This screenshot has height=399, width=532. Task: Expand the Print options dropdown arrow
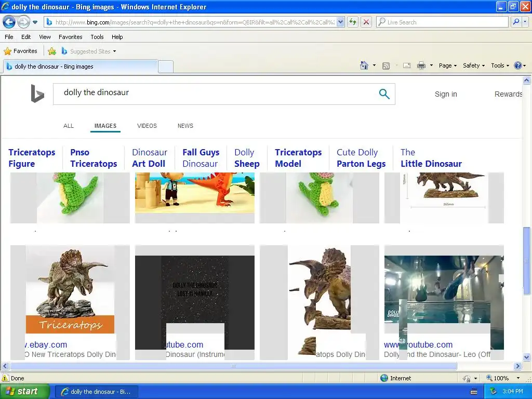point(431,65)
